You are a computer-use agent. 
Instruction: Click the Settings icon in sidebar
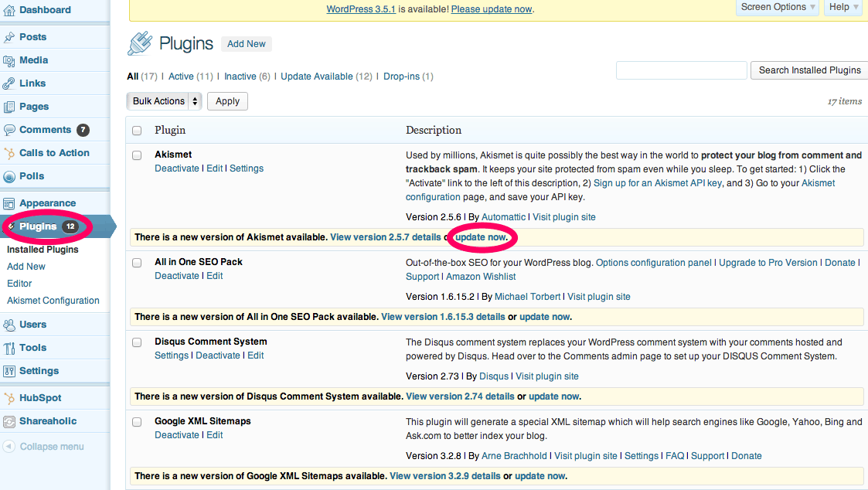tap(9, 372)
